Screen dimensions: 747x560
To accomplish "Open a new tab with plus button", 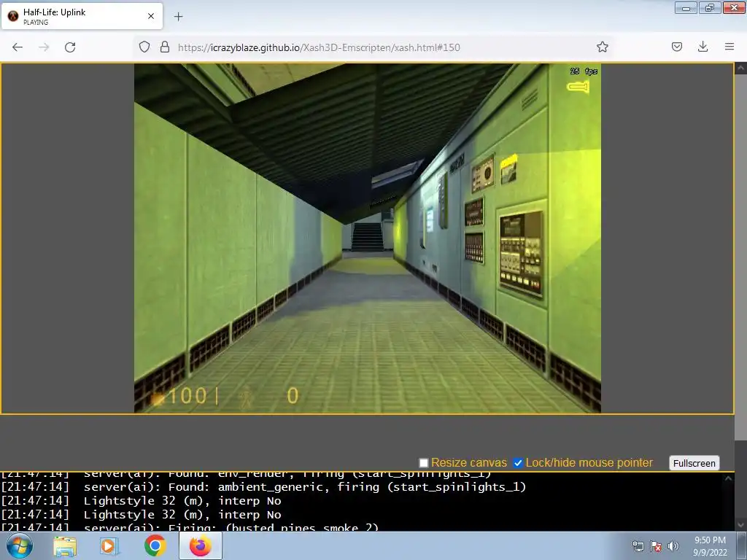I will [178, 17].
